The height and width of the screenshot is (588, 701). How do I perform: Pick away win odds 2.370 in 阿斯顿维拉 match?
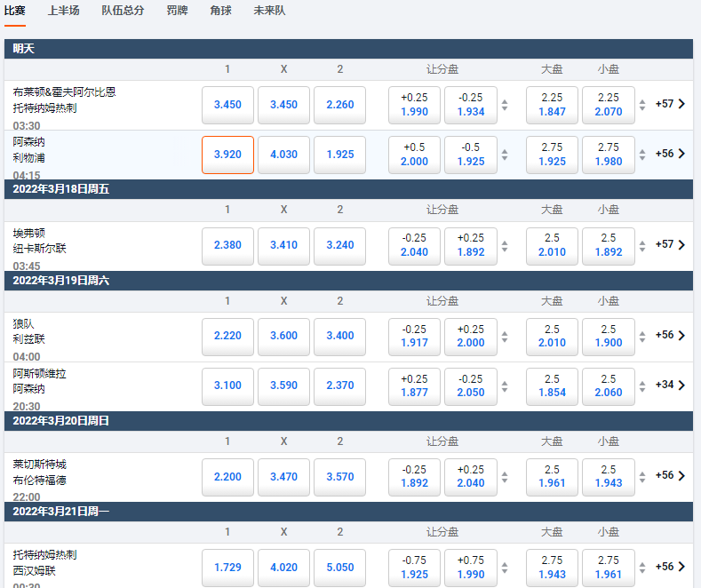pyautogui.click(x=339, y=386)
